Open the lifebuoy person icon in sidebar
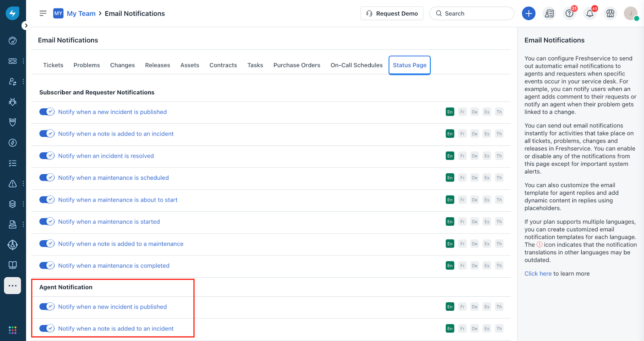The width and height of the screenshot is (644, 341). pos(12,245)
